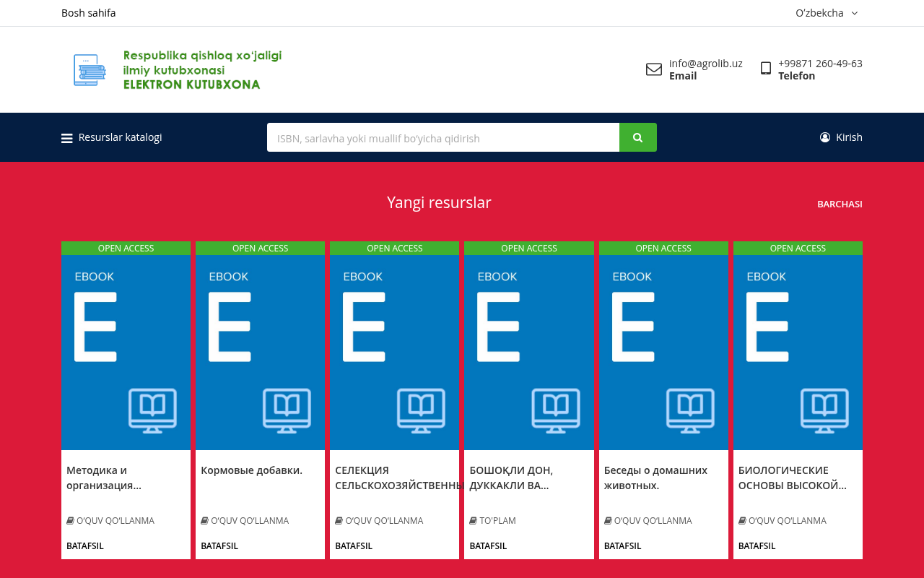Open the title Кормовые добавки.
The width and height of the screenshot is (924, 578).
251,470
